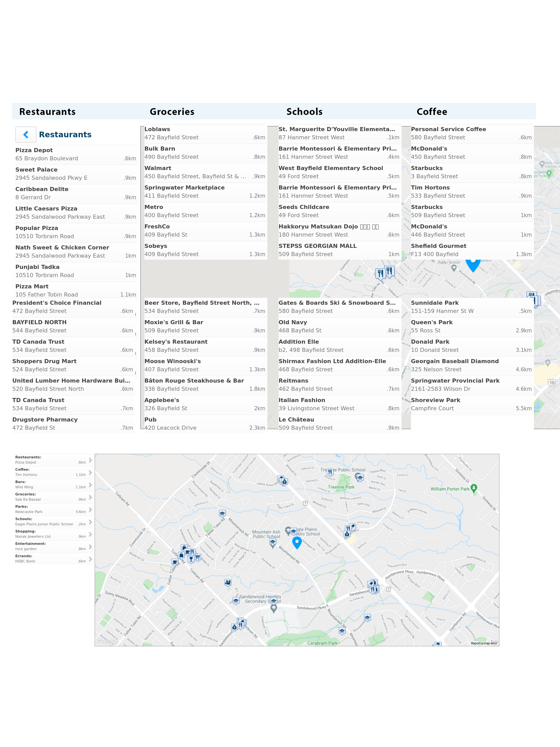
Task: Click the back arrow beside Restaurants
Action: tap(26, 135)
